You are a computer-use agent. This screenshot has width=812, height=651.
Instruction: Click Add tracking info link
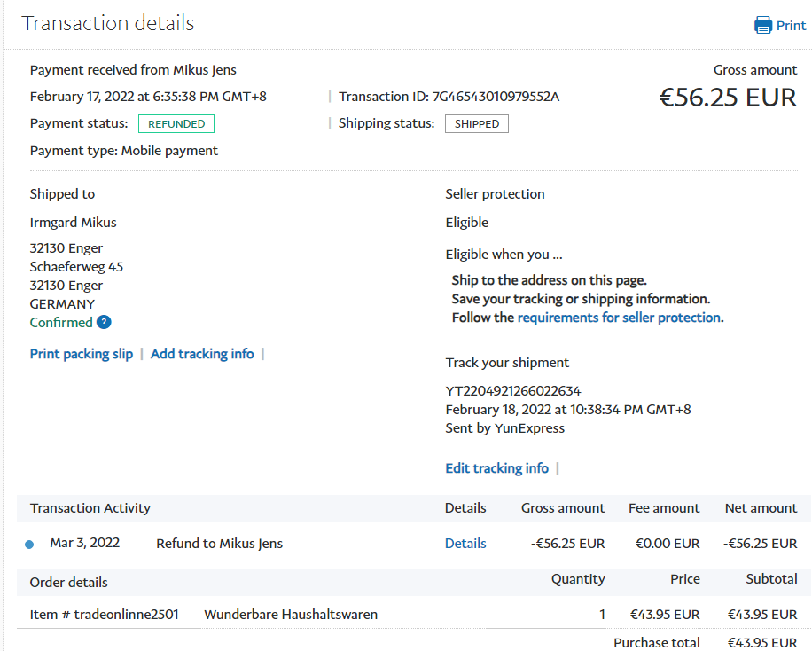coord(202,354)
